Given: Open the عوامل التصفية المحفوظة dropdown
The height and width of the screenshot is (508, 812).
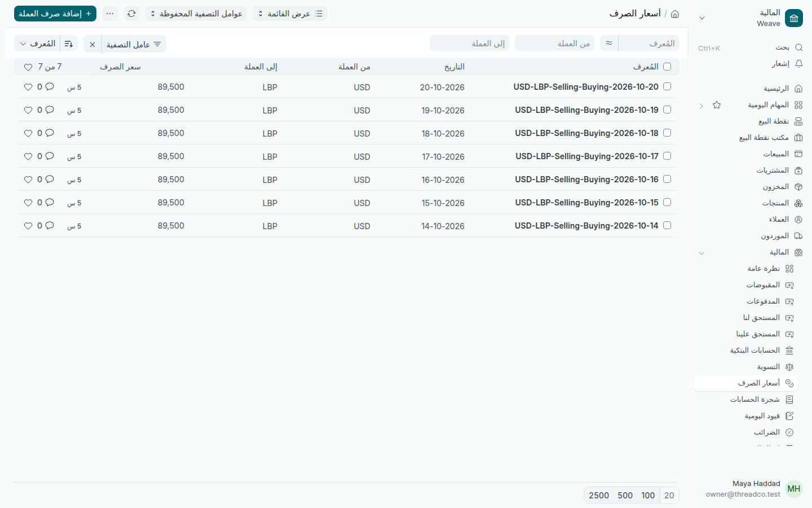Looking at the screenshot, I should click(196, 14).
